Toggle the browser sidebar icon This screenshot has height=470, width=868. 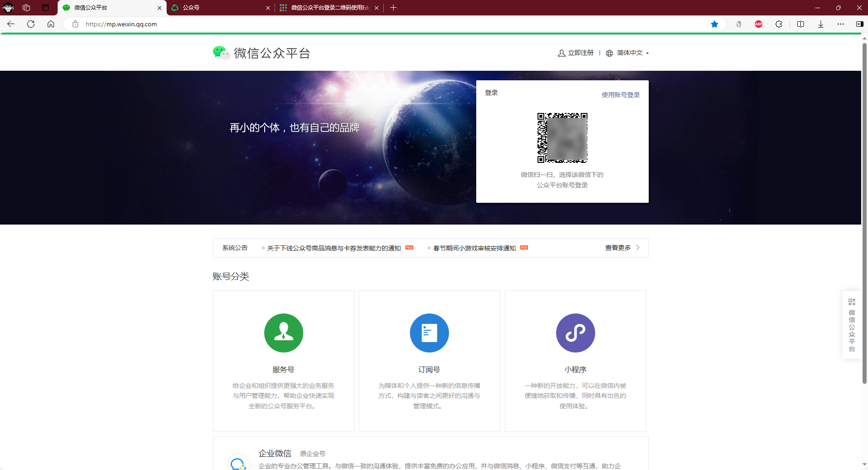859,24
